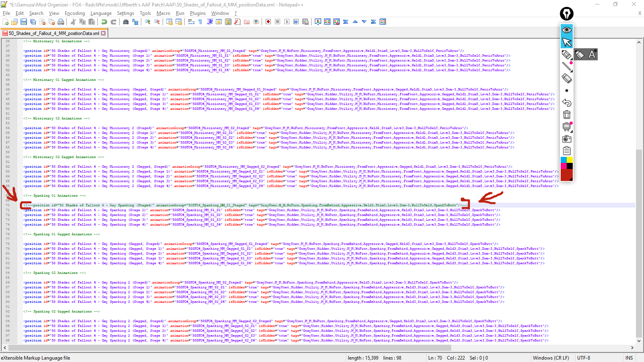Take screenshot with Epic Pen camera

(x=567, y=139)
